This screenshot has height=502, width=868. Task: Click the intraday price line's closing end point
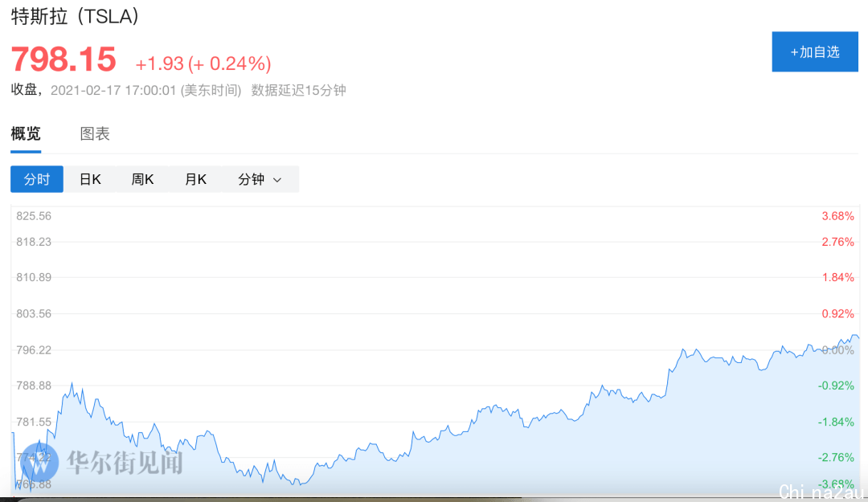click(x=858, y=337)
